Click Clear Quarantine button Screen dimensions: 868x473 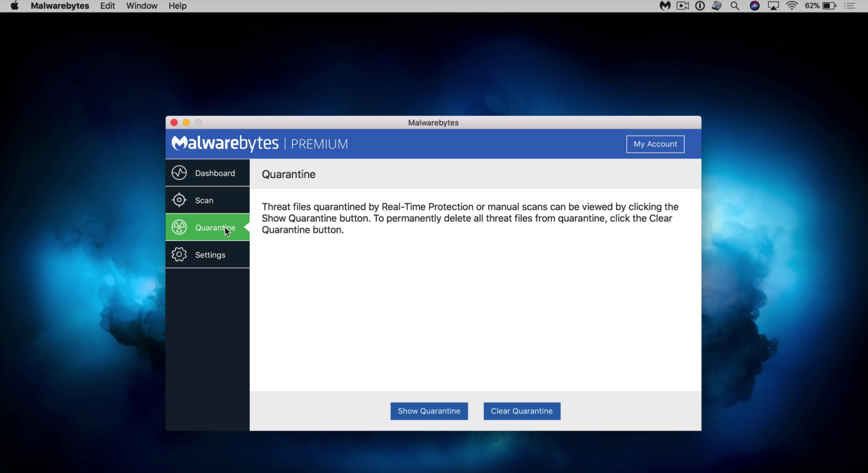click(x=522, y=411)
